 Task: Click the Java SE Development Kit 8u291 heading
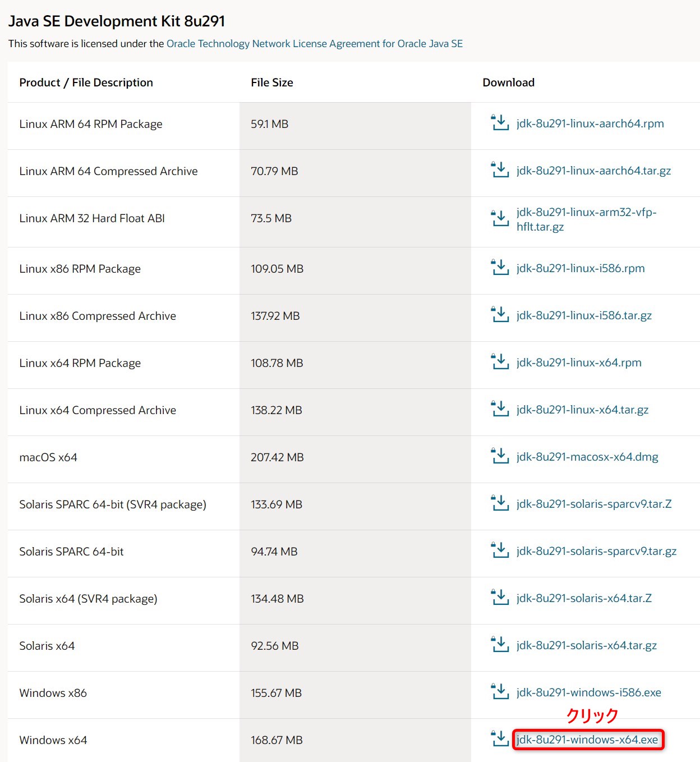pos(117,21)
